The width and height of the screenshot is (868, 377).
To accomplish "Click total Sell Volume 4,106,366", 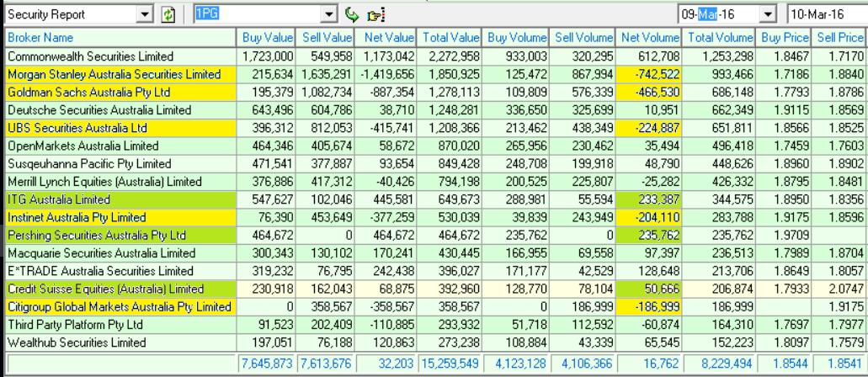I will (583, 364).
